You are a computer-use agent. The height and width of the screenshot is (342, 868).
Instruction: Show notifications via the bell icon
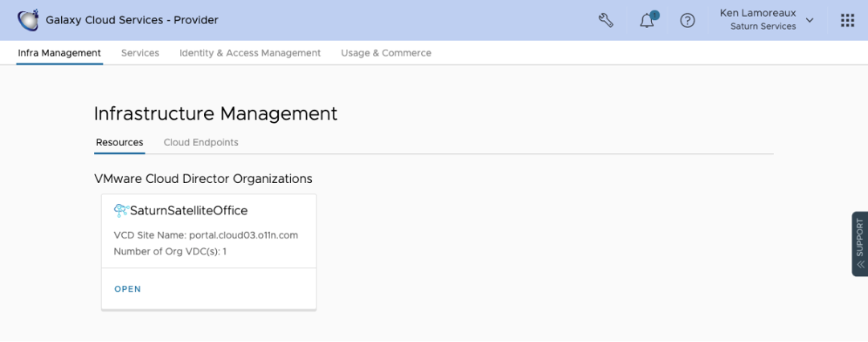click(646, 21)
